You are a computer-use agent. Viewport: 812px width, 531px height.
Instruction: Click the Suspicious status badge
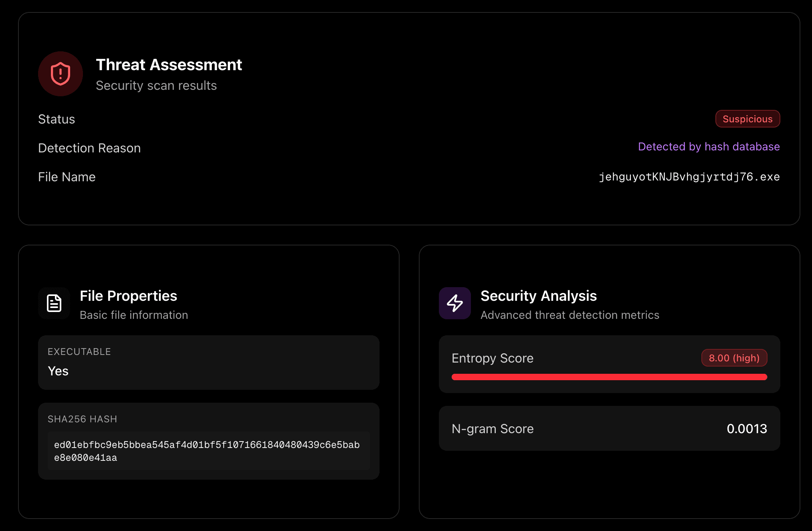click(x=747, y=119)
